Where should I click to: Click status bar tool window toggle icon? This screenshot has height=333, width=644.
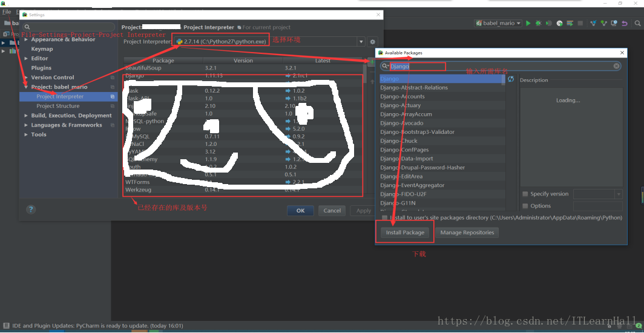(6, 326)
